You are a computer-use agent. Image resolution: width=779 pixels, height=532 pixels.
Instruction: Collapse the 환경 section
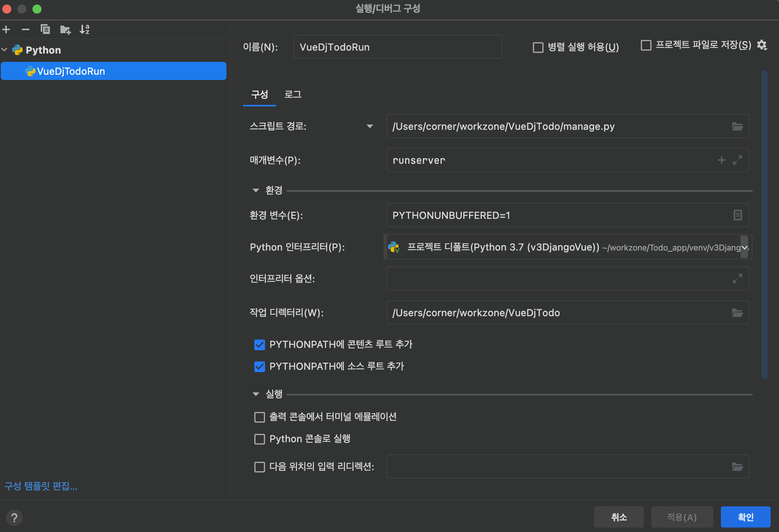coord(256,191)
